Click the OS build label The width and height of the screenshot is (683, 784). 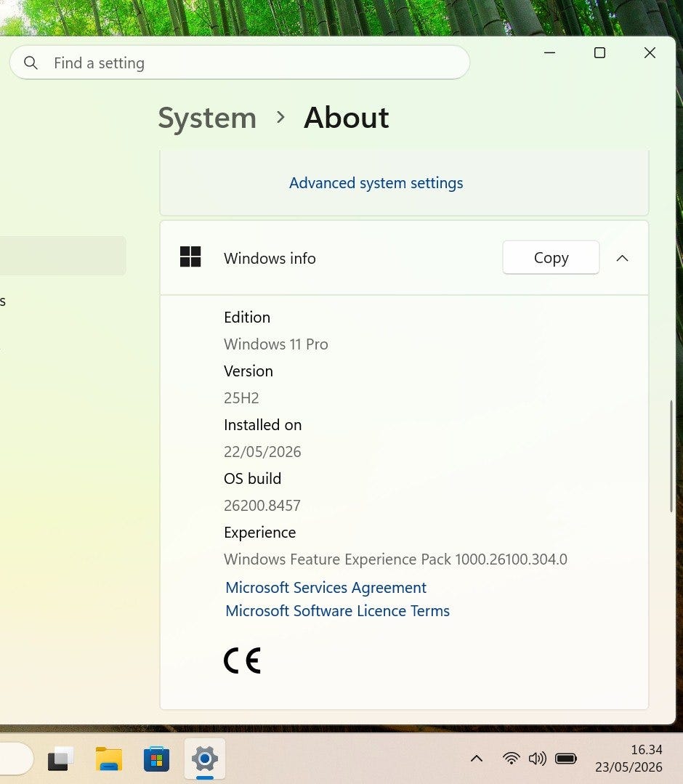point(253,479)
